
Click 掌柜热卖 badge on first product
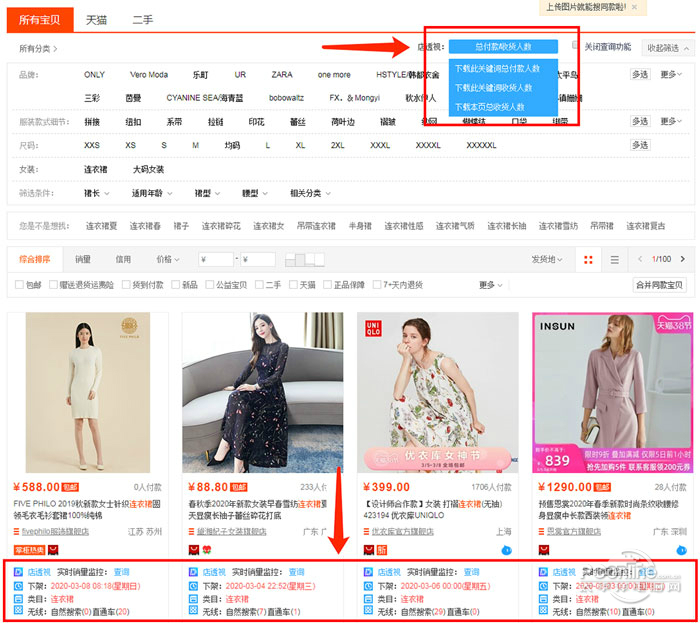[x=29, y=550]
